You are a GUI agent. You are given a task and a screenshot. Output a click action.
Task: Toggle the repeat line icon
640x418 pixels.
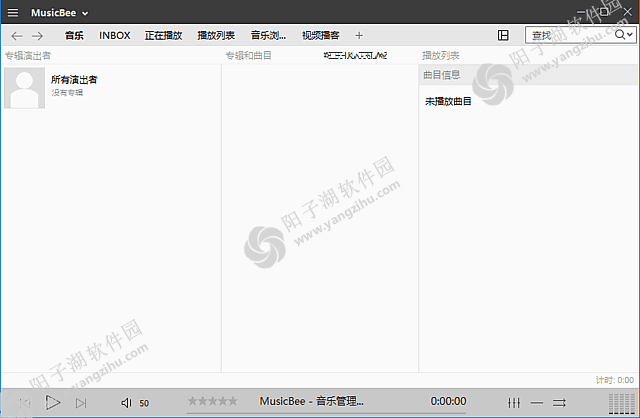(537, 403)
